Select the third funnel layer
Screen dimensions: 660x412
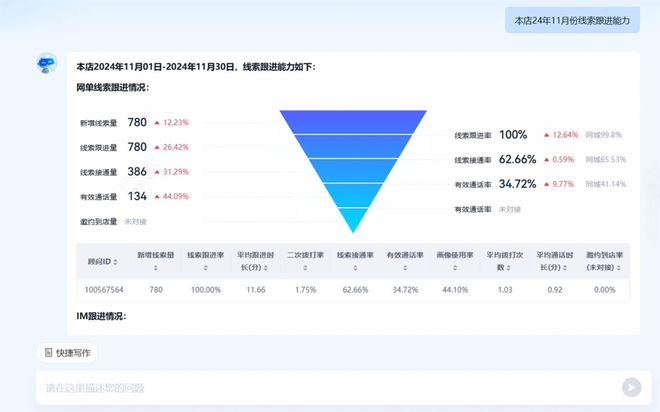tap(353, 171)
